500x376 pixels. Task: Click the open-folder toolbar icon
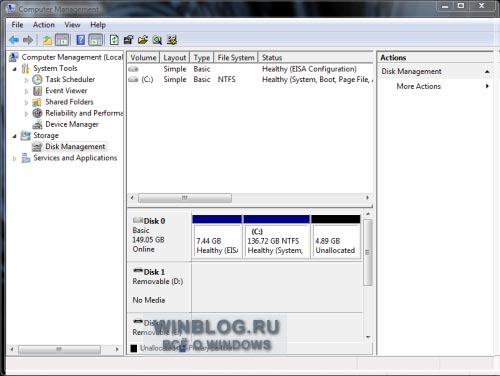(143, 40)
